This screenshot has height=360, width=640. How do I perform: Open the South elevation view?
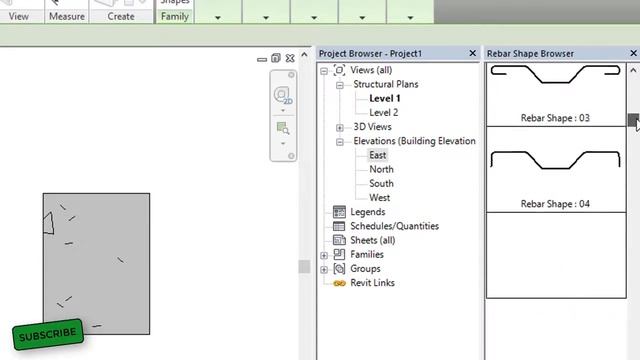tap(381, 183)
